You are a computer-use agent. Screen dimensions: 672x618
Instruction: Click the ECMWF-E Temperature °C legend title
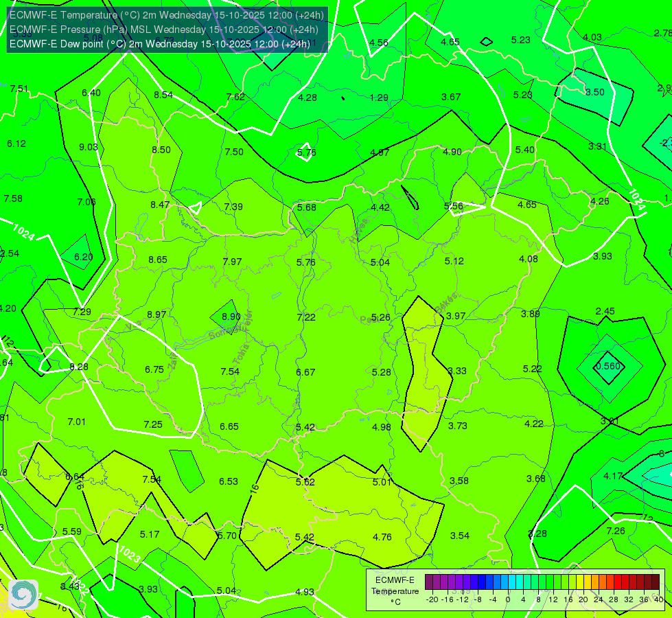pos(395,591)
